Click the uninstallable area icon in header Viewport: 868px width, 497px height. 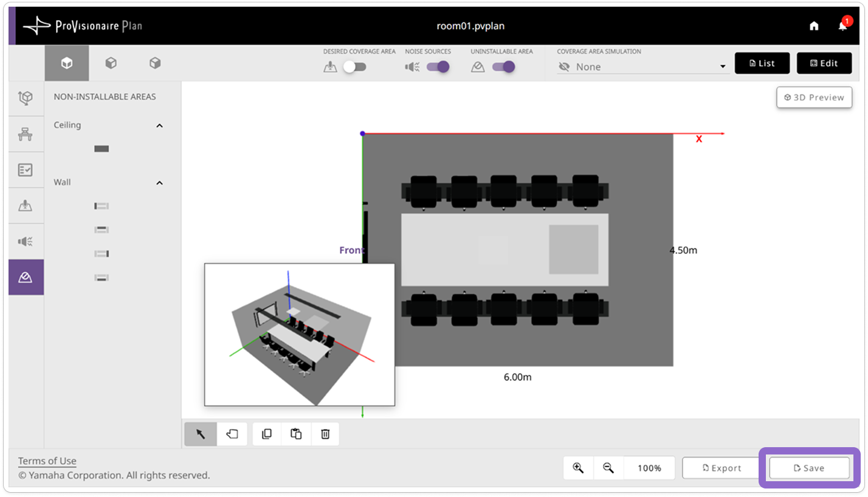[x=478, y=67]
